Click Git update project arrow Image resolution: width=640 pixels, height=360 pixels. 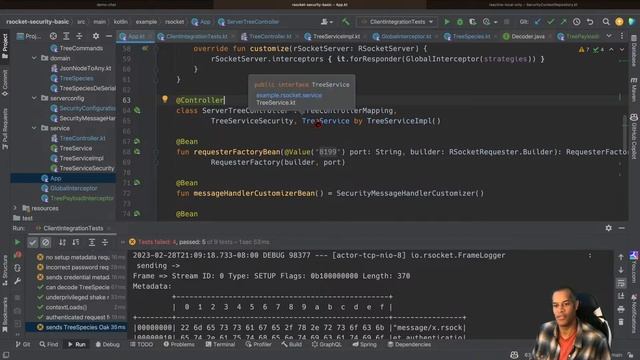click(538, 22)
